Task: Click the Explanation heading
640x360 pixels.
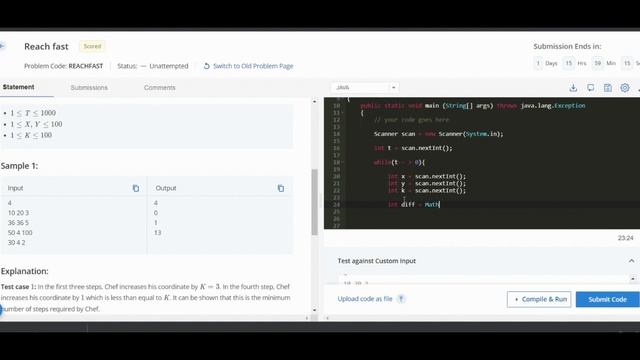Action: point(24,271)
